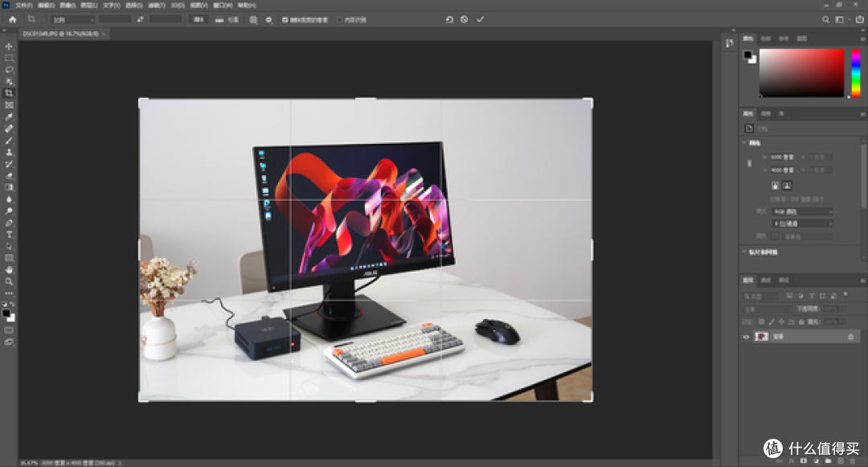868x467 pixels.
Task: Click the foreground color swatch in Color panel
Action: pyautogui.click(x=748, y=55)
